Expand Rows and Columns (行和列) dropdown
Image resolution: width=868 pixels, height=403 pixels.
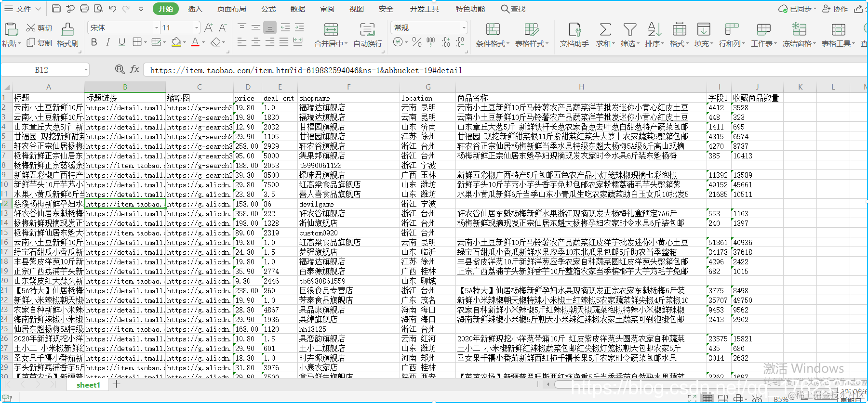[743, 43]
